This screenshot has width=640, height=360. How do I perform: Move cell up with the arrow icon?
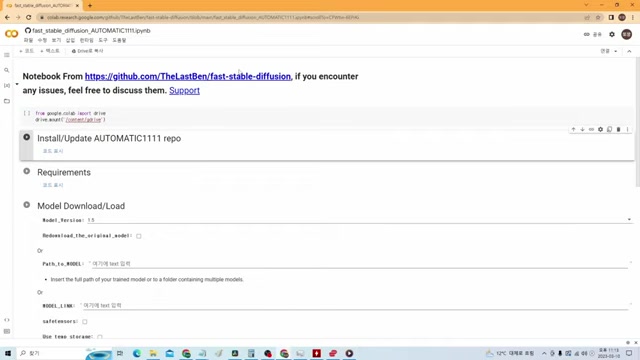573,129
